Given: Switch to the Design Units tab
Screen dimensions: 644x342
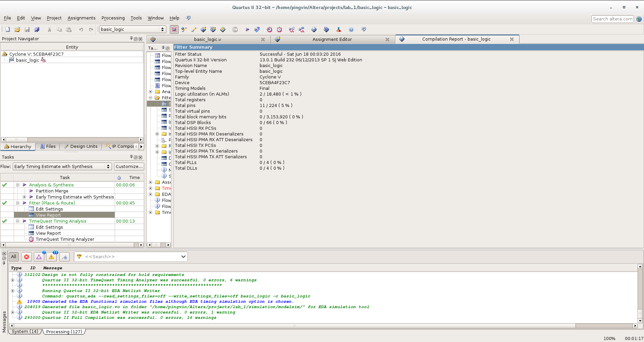Looking at the screenshot, I should pos(81,147).
